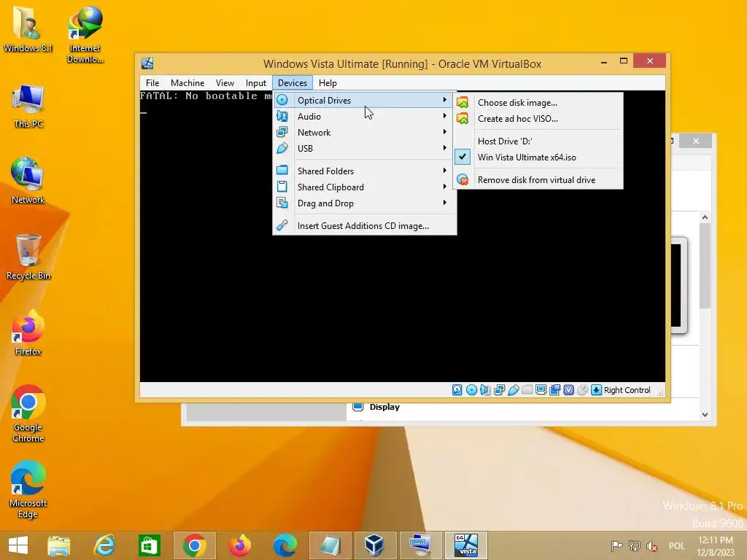Open the USB submenu
The width and height of the screenshot is (747, 560).
point(365,149)
